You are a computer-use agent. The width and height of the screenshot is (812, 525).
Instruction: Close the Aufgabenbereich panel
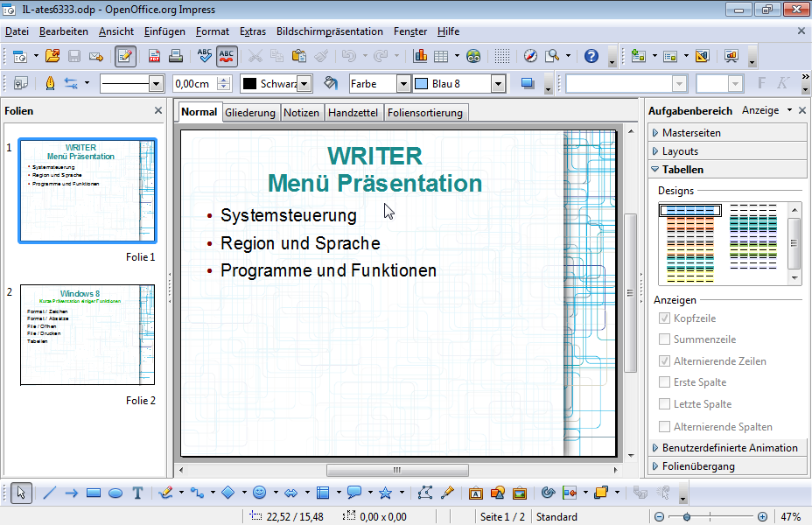click(x=802, y=110)
